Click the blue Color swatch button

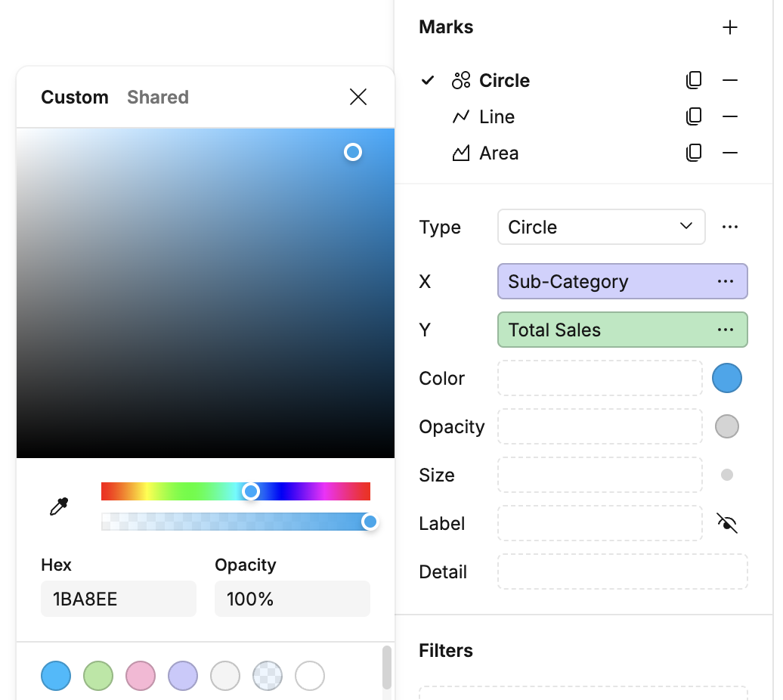[727, 378]
